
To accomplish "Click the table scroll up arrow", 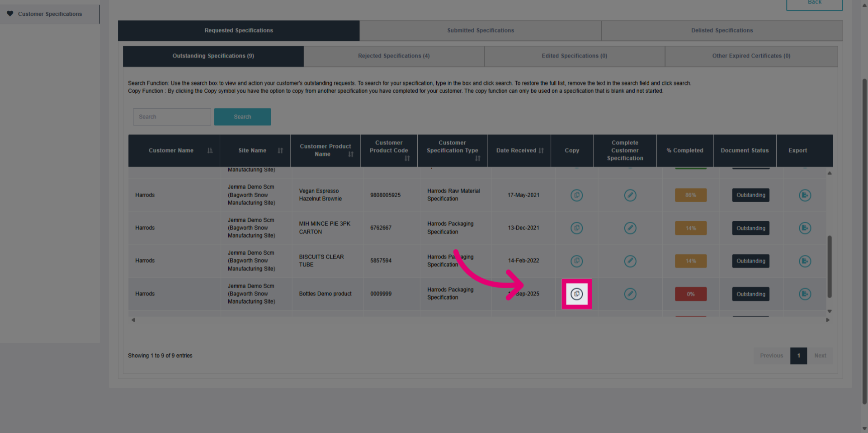I will coord(829,173).
